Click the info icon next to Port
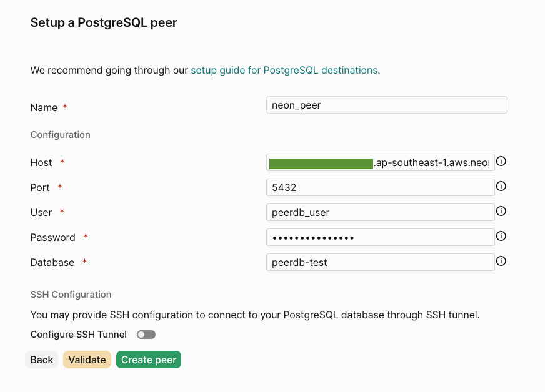The width and height of the screenshot is (545, 392). click(x=501, y=186)
